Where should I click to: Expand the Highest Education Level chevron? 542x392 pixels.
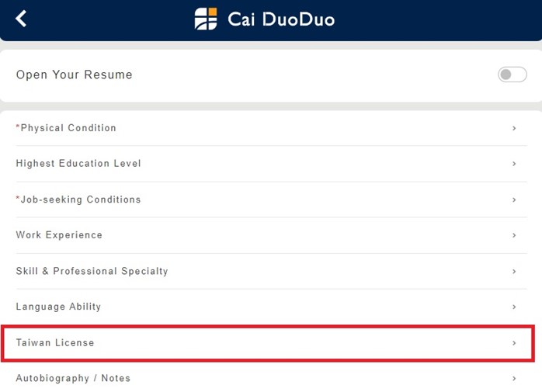pos(514,164)
